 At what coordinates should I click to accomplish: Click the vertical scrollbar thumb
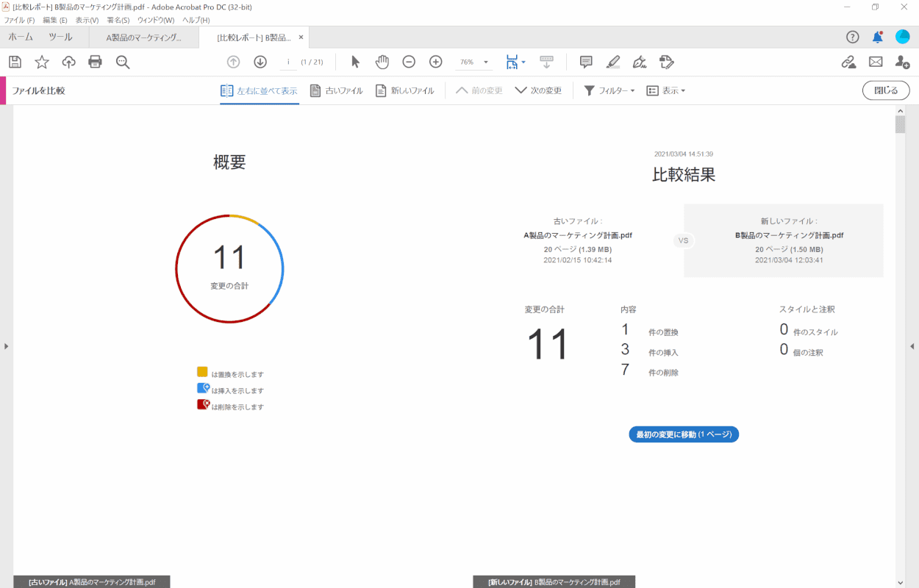pyautogui.click(x=900, y=123)
